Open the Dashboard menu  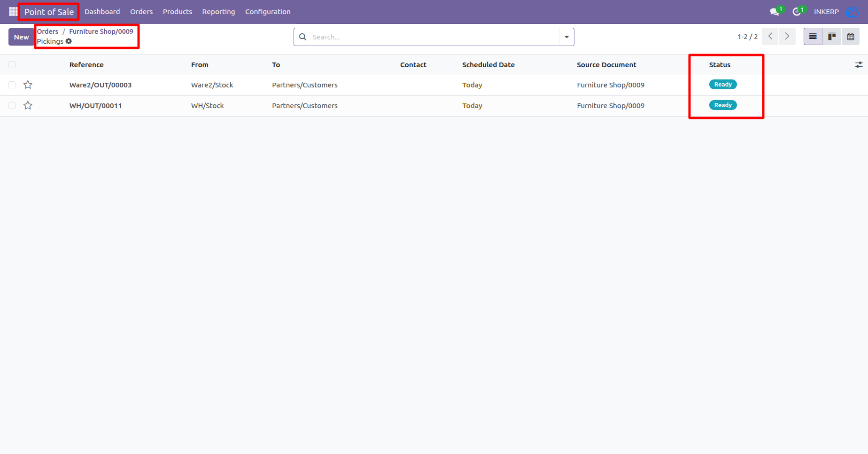coord(102,12)
